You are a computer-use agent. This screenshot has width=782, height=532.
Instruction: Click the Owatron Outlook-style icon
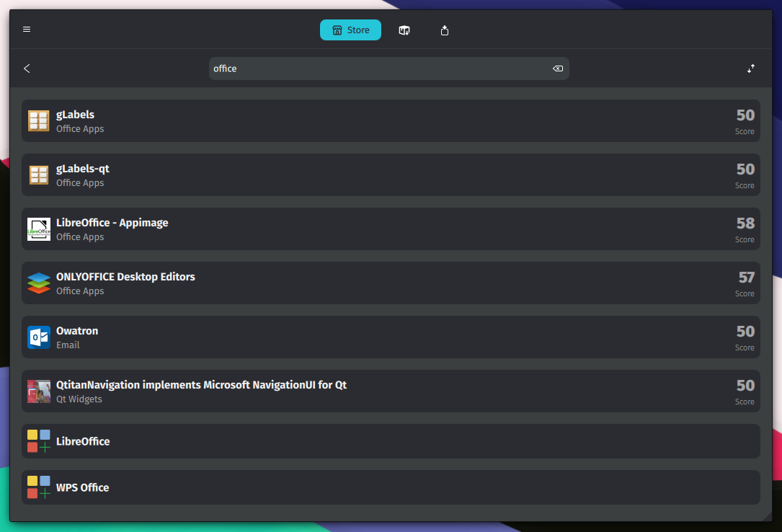pyautogui.click(x=39, y=337)
